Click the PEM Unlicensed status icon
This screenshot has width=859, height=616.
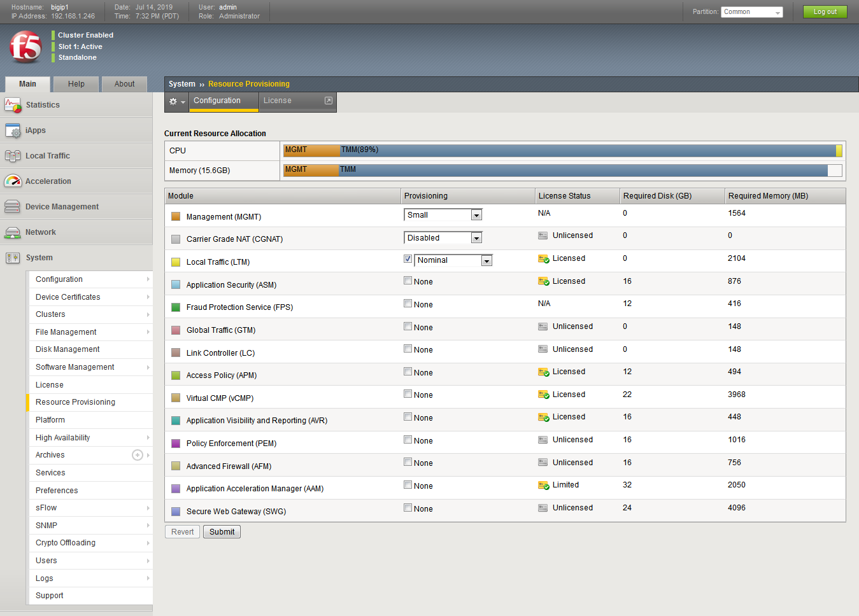pos(543,440)
